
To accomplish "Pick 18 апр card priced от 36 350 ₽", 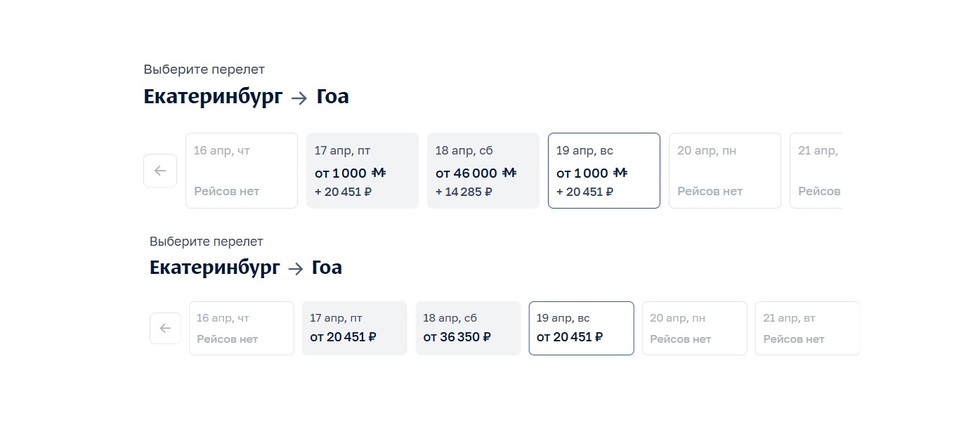I will (468, 328).
